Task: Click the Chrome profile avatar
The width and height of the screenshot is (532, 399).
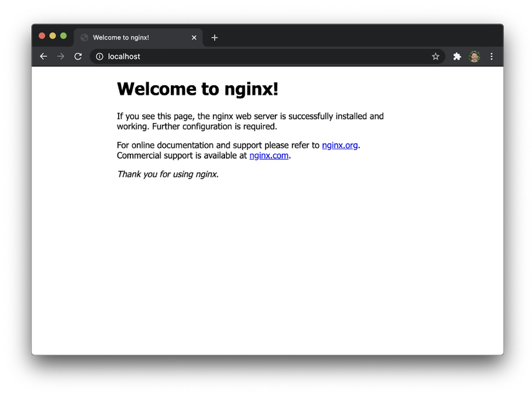Action: pos(474,56)
